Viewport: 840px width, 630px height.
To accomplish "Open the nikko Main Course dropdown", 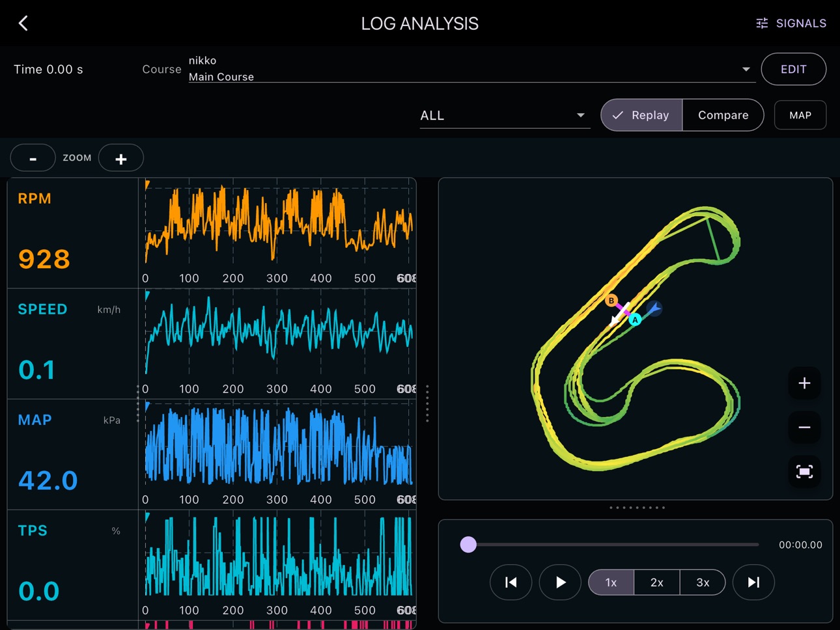I will [x=472, y=69].
